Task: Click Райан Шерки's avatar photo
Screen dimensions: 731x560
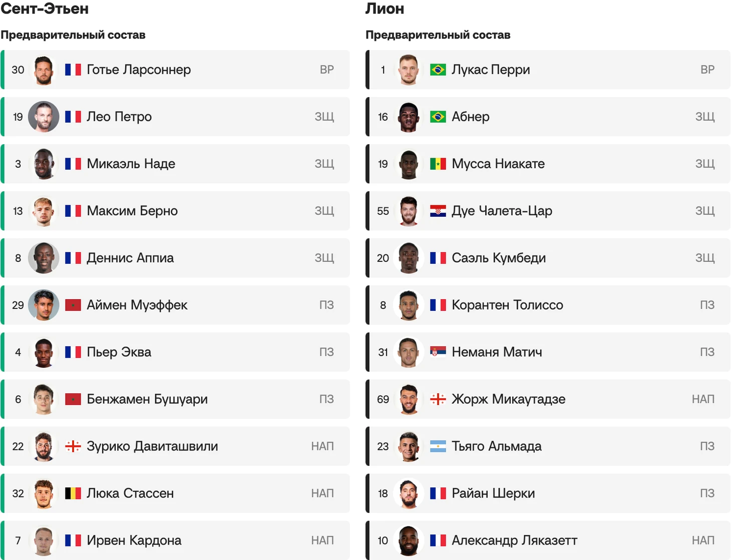Action: pyautogui.click(x=409, y=493)
